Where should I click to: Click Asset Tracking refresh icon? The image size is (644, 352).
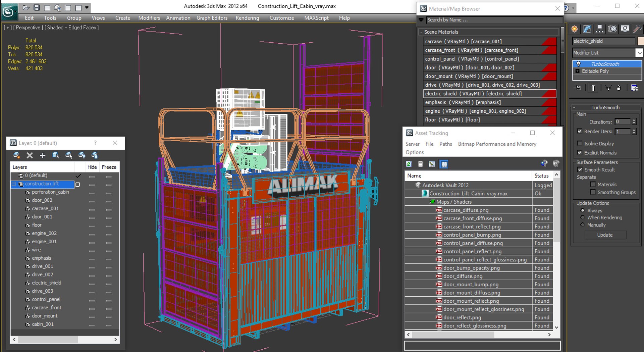click(409, 164)
